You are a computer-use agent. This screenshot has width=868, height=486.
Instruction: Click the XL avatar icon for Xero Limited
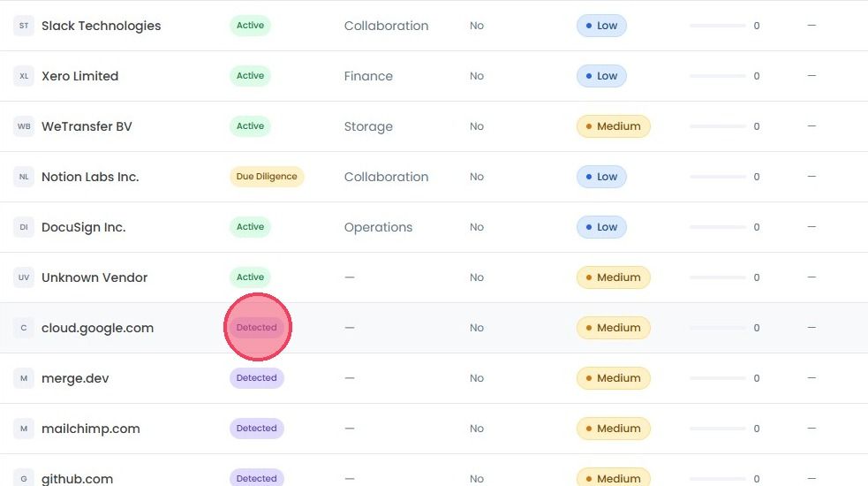point(24,76)
